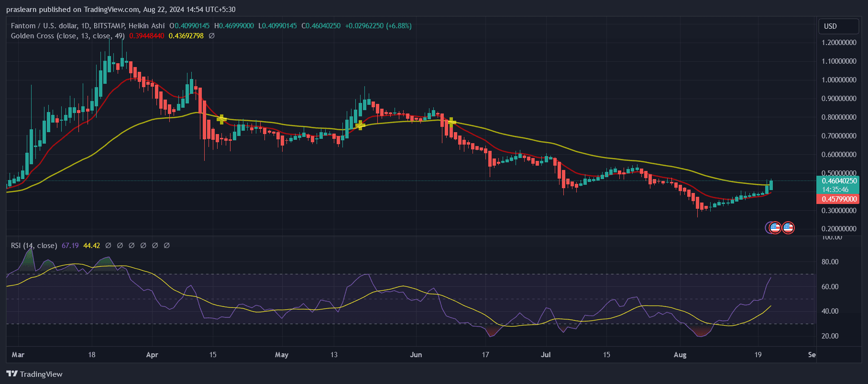Click the 40.00 RSI axis label
The image size is (868, 384).
click(x=830, y=311)
